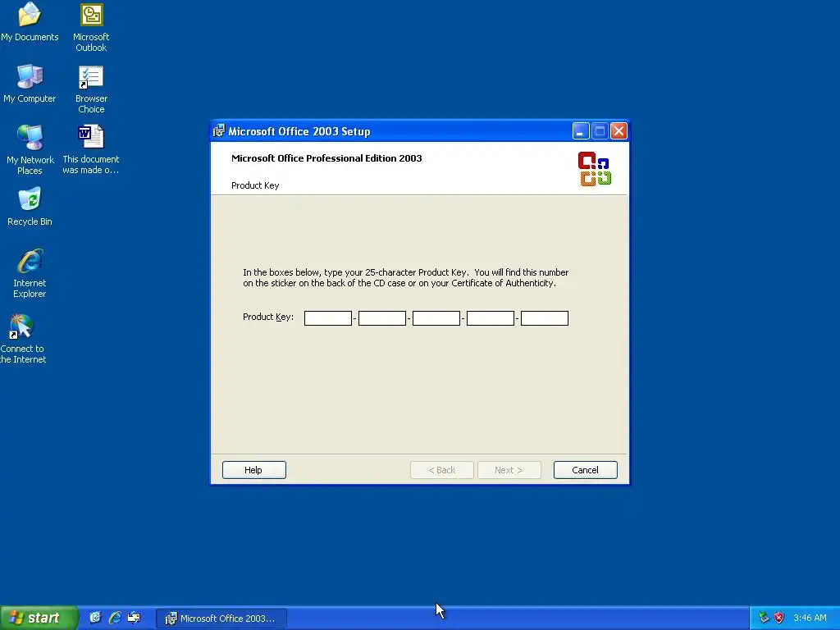Launch Internet Explorer from Quick Launch
The image size is (840, 630).
(x=115, y=618)
